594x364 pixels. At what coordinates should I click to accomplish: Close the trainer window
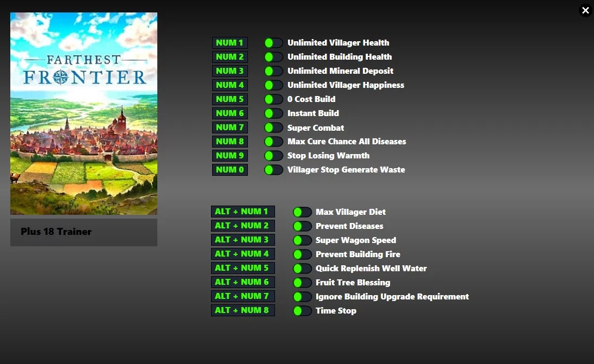pos(585,10)
